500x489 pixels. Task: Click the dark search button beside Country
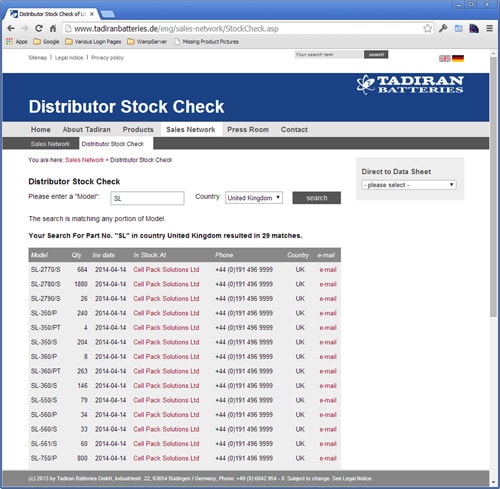coord(317,198)
